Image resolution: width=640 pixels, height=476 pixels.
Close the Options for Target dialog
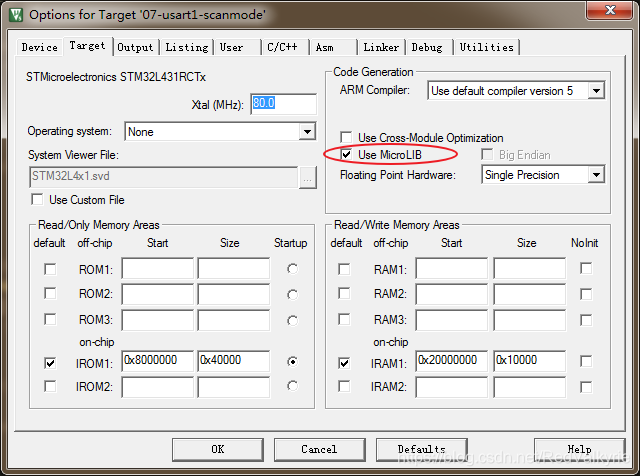click(610, 10)
